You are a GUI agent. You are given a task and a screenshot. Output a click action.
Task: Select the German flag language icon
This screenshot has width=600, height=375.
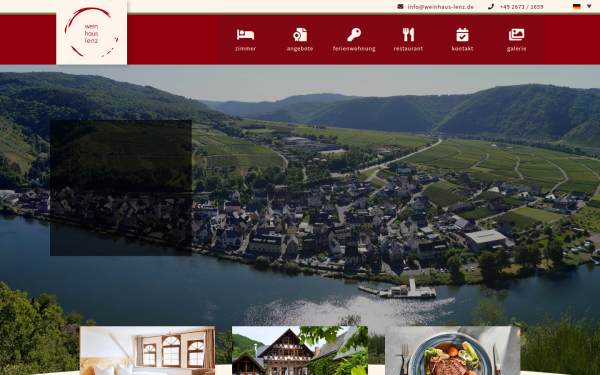(577, 7)
